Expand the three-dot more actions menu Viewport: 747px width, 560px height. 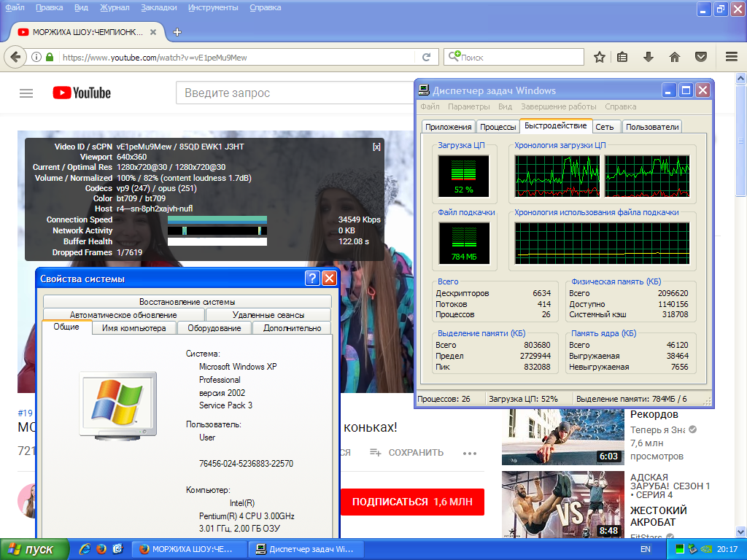(x=469, y=453)
